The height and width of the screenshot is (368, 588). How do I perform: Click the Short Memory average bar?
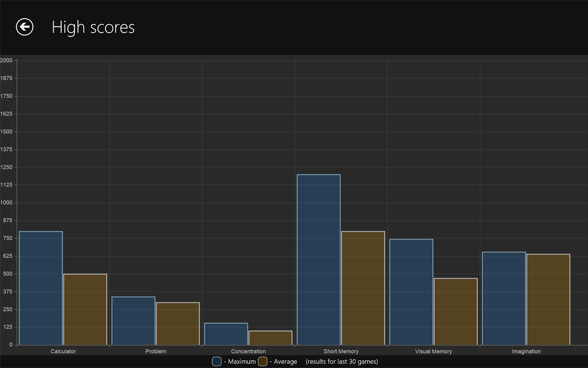pyautogui.click(x=363, y=288)
